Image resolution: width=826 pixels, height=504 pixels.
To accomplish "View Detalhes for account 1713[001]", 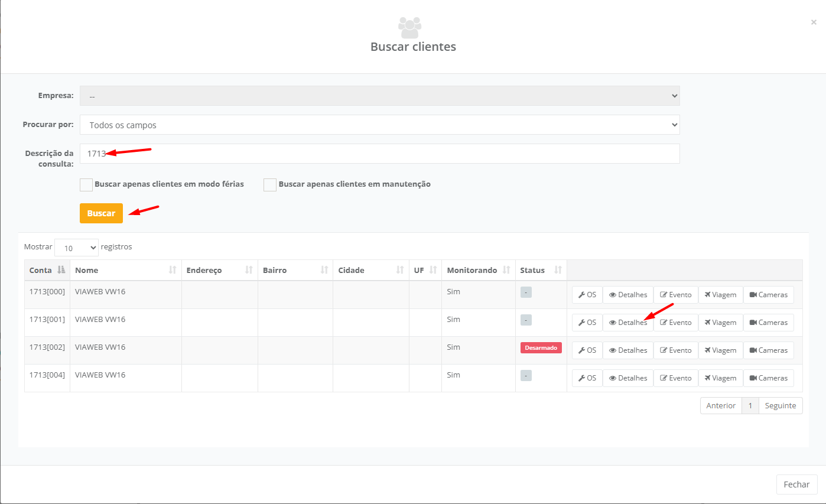I will pos(627,323).
